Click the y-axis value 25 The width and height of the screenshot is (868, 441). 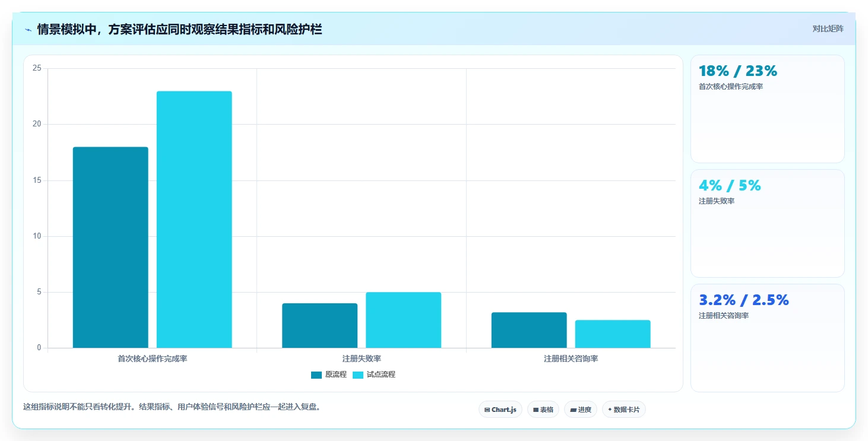(37, 68)
